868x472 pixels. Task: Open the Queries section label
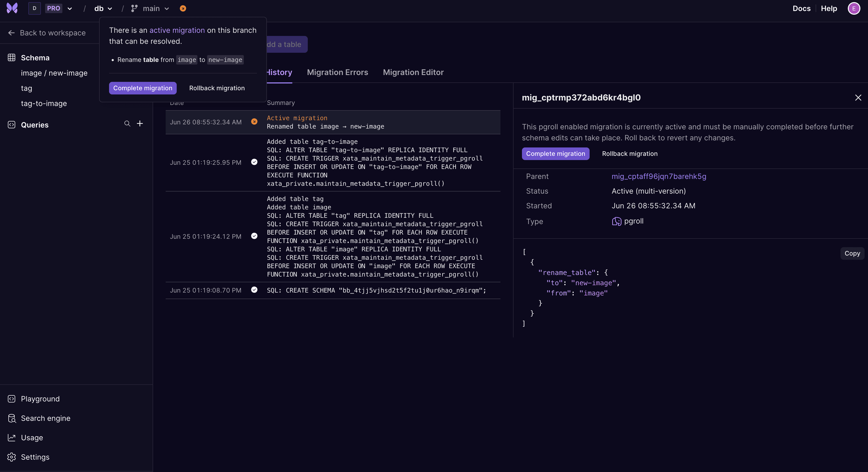tap(35, 125)
